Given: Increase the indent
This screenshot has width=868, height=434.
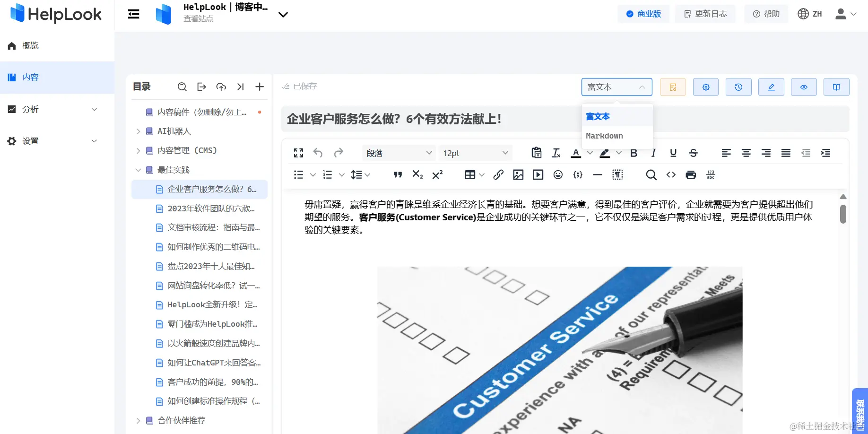Looking at the screenshot, I should (825, 153).
